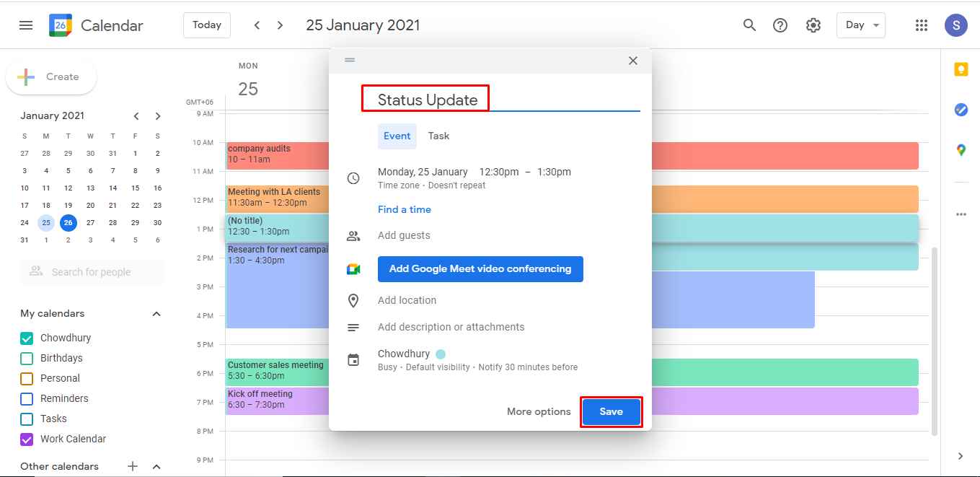Switch to the Task tab
The image size is (980, 477).
[438, 136]
